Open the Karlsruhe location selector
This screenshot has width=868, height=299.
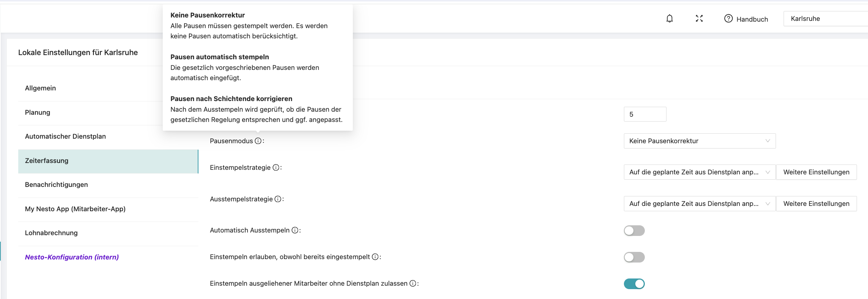tap(825, 19)
